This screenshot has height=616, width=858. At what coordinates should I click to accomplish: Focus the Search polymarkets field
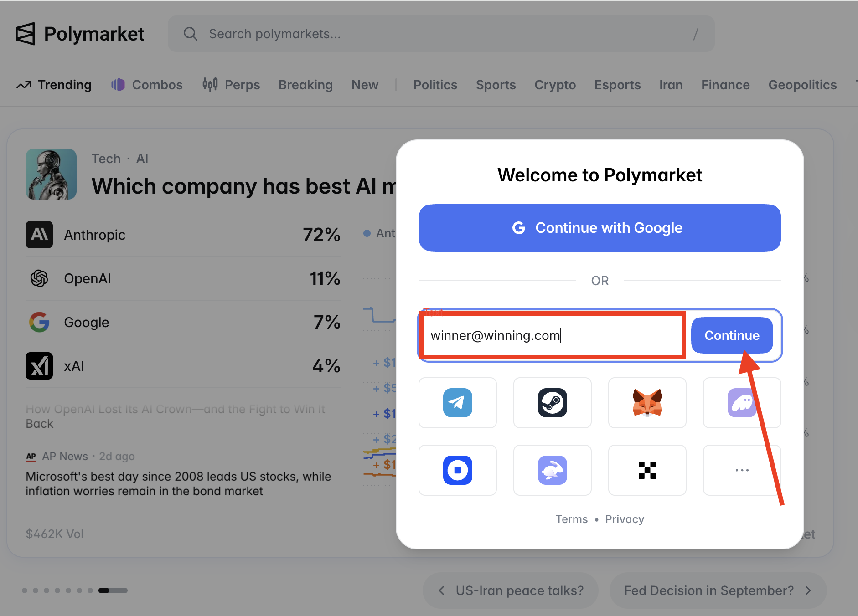tap(441, 34)
